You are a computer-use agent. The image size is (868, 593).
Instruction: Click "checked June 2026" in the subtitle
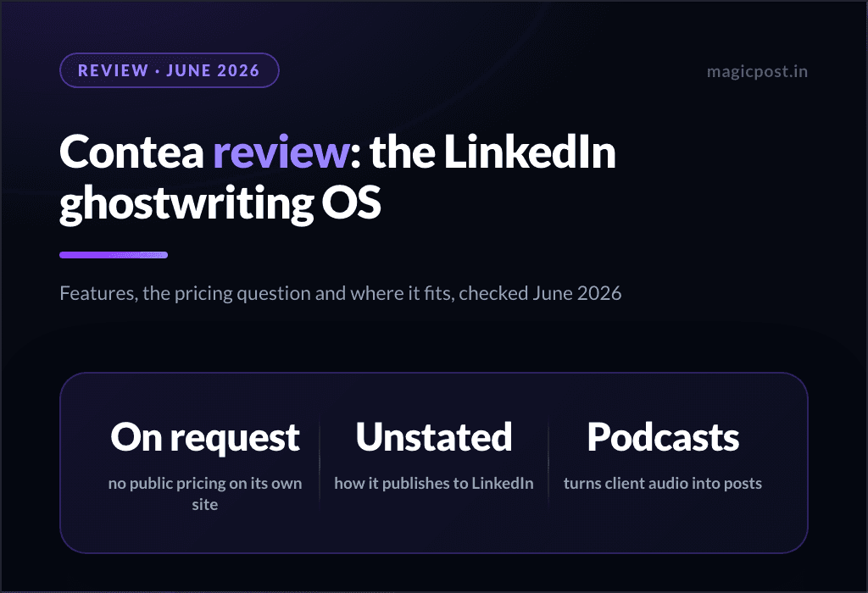click(x=540, y=293)
